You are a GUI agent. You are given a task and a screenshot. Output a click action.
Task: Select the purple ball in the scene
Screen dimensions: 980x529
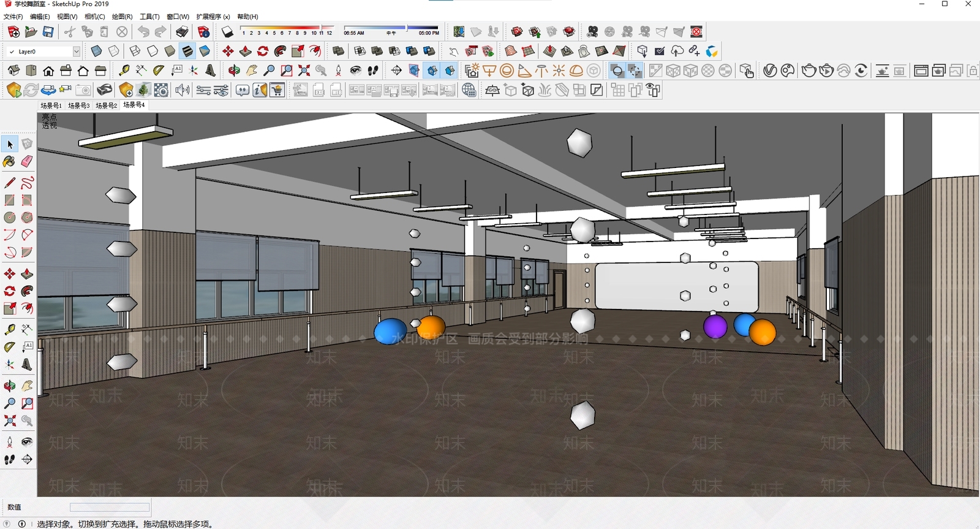(715, 326)
